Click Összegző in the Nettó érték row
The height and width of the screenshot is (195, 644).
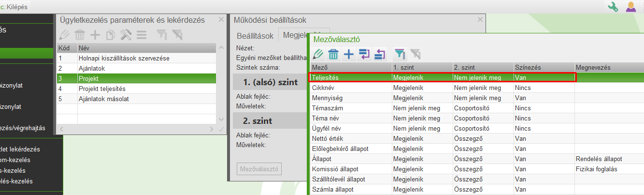(482, 138)
